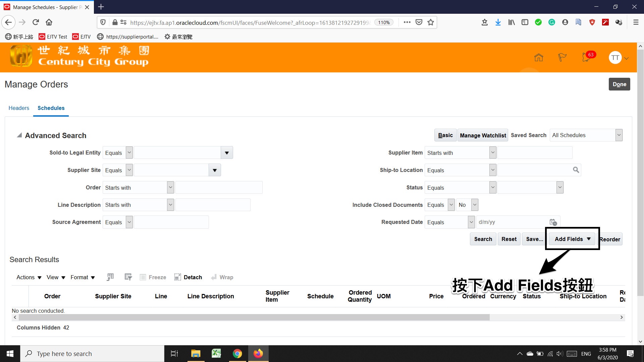The height and width of the screenshot is (362, 644).
Task: Open the EJTV Test bookmark
Action: click(x=53, y=37)
